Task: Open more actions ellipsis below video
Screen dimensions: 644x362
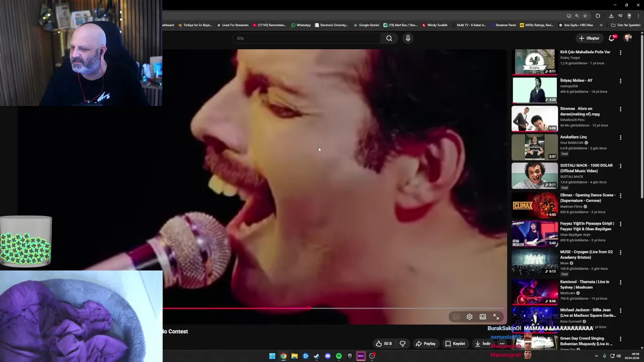Action: (x=502, y=344)
